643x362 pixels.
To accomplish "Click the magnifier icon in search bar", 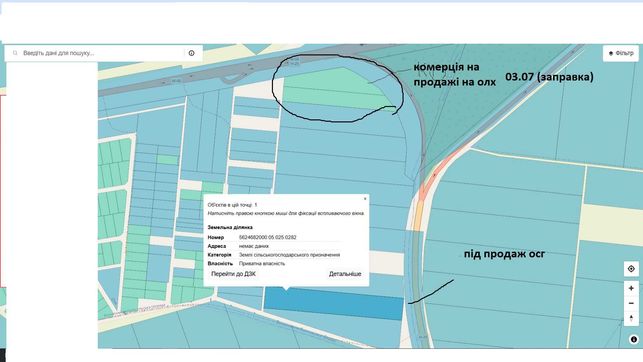I will point(15,53).
